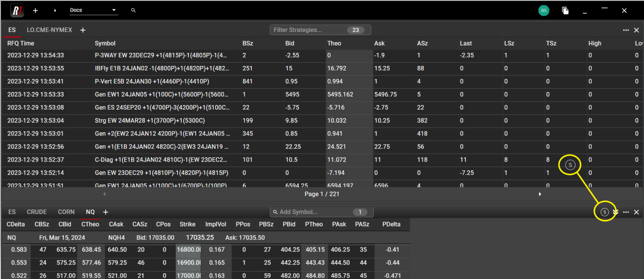Switch to the LO.CME-NYMEX tab
Viewport: 644px width, 279px height.
click(50, 30)
